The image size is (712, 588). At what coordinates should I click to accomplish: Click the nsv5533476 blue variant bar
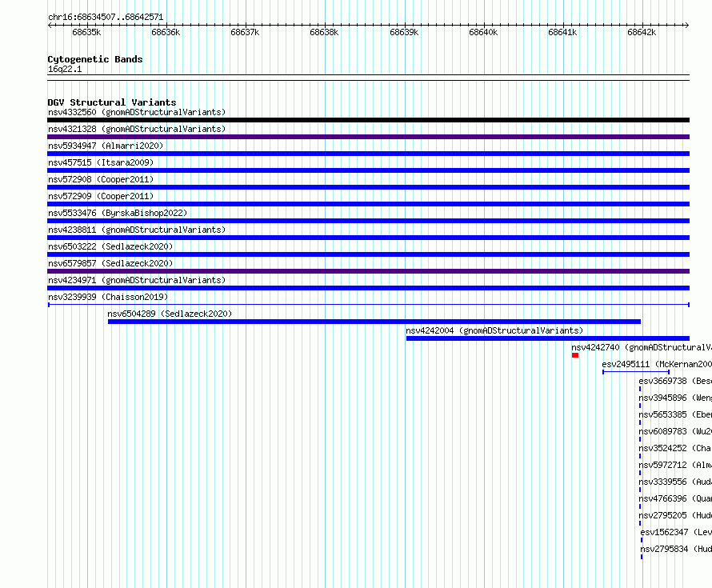click(x=368, y=221)
